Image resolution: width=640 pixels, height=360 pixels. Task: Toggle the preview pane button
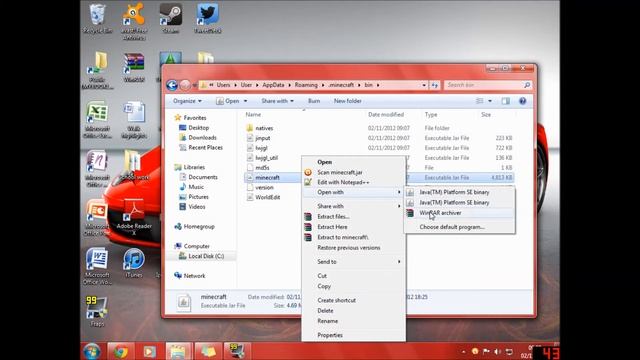(506, 101)
